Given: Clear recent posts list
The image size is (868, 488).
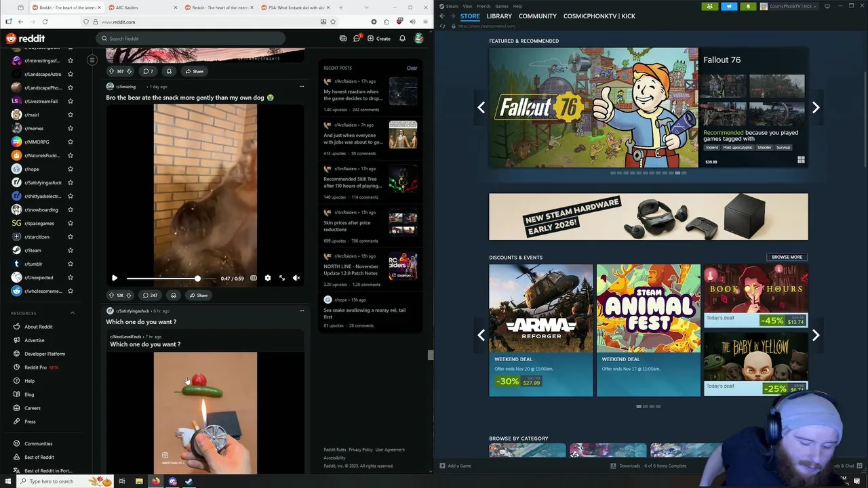Looking at the screenshot, I should click(x=412, y=68).
